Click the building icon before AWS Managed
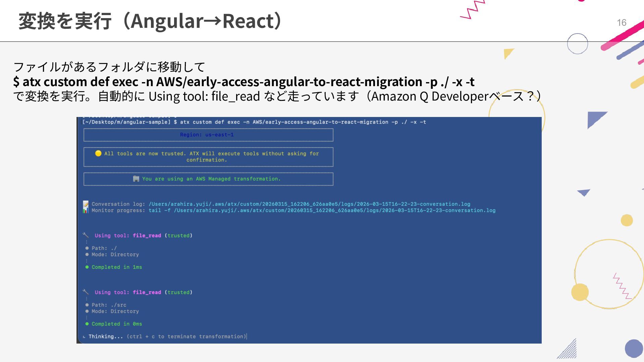The width and height of the screenshot is (644, 362). (136, 179)
